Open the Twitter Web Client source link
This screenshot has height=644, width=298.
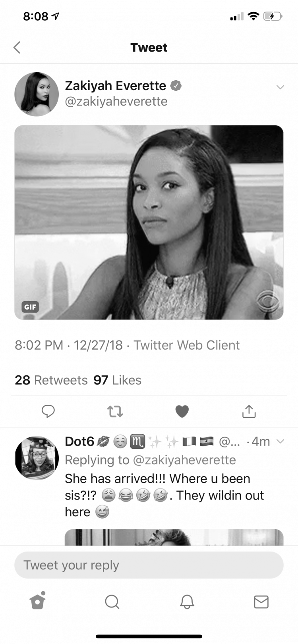(186, 345)
